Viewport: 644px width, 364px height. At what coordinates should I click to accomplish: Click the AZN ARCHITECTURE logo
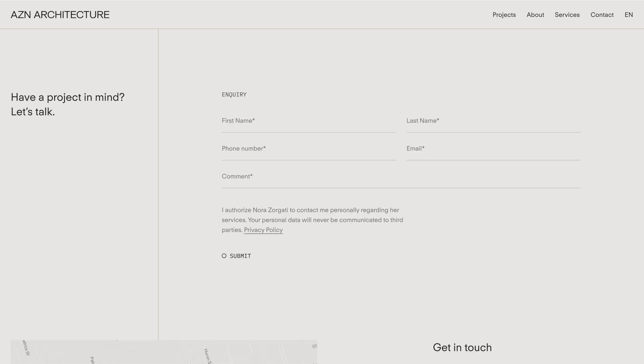tap(60, 15)
